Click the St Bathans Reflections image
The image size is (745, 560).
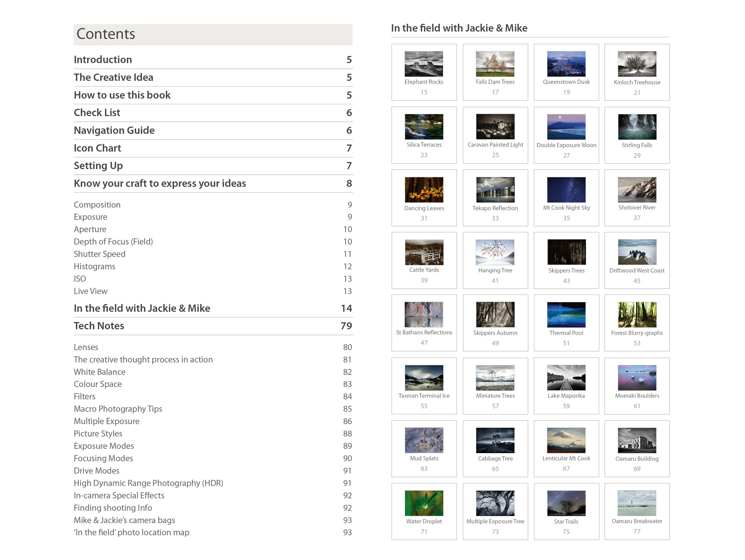click(424, 315)
